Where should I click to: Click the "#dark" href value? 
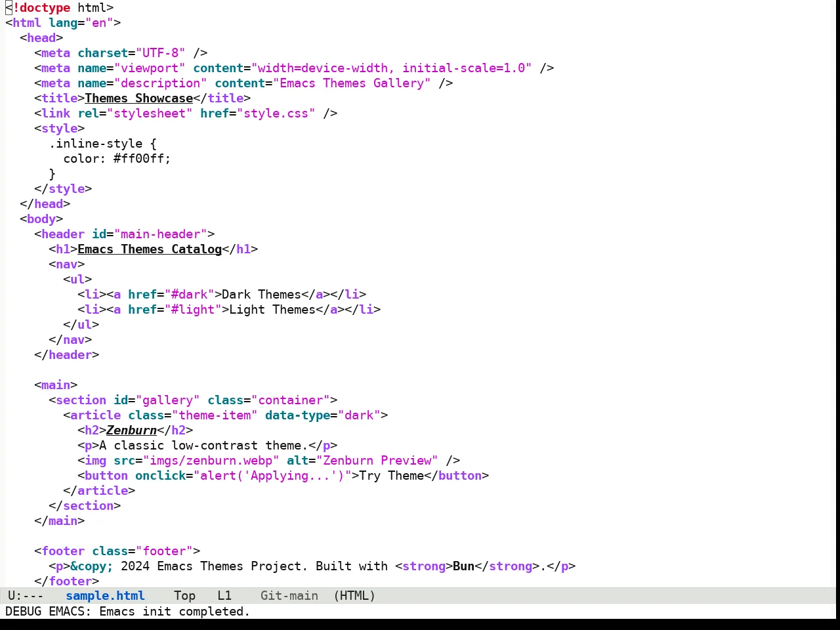click(x=189, y=295)
